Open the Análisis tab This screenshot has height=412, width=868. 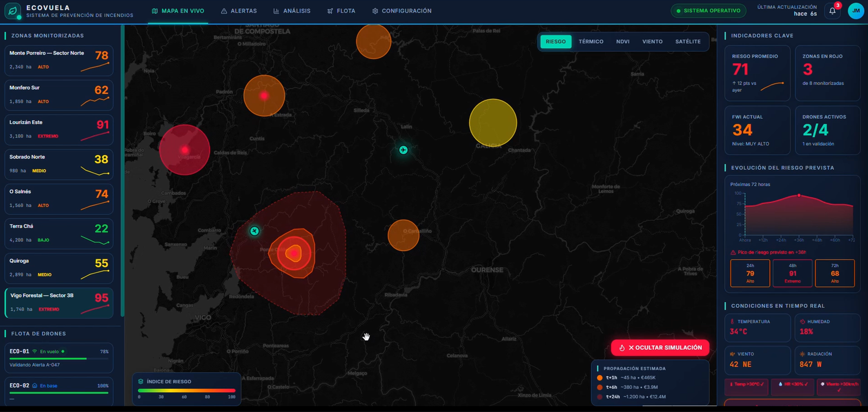coord(292,11)
